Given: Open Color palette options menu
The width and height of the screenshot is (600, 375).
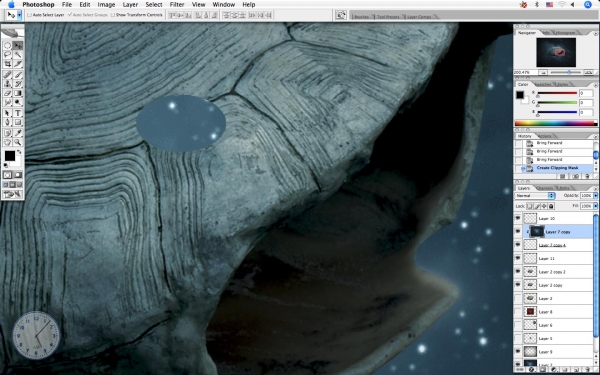Looking at the screenshot, I should point(595,85).
